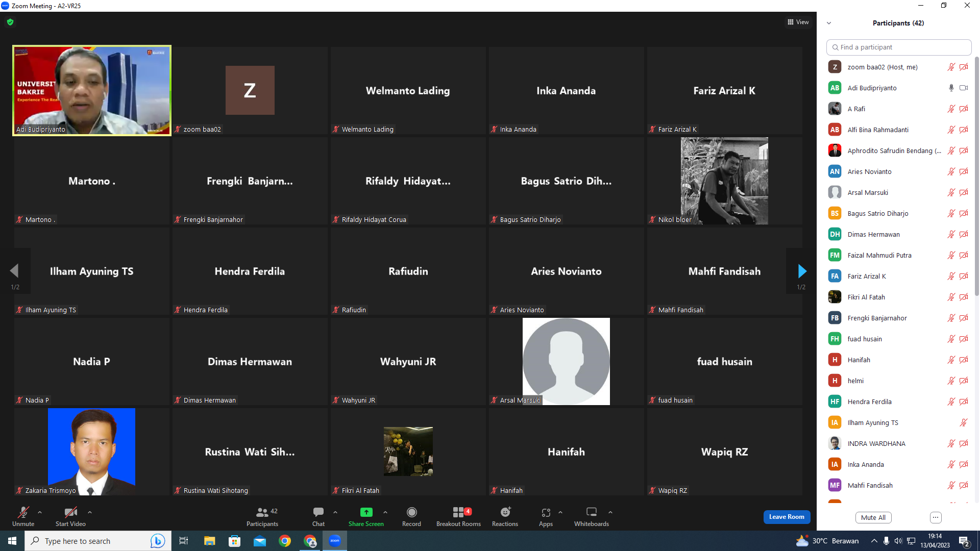
Task: Expand options arrow next to Apps
Action: click(560, 512)
